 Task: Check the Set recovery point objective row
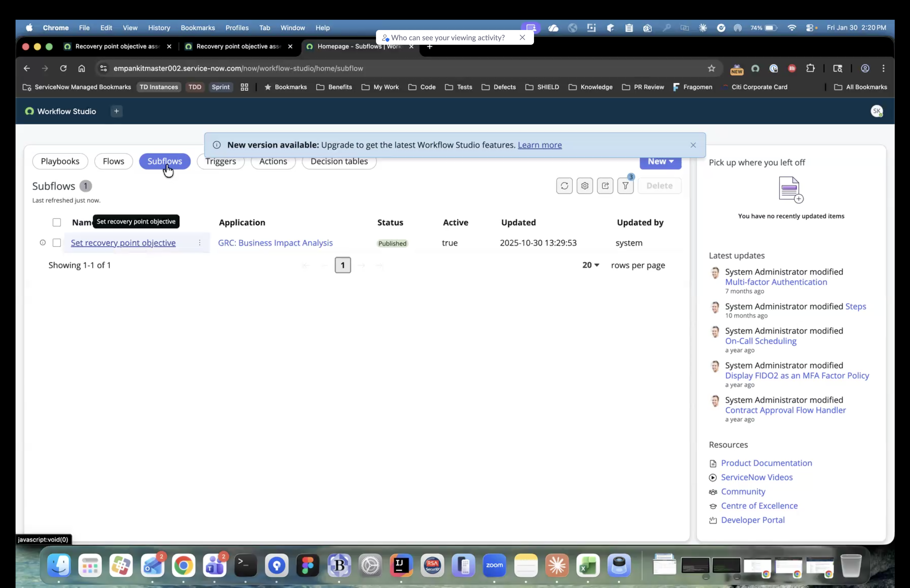click(x=57, y=243)
